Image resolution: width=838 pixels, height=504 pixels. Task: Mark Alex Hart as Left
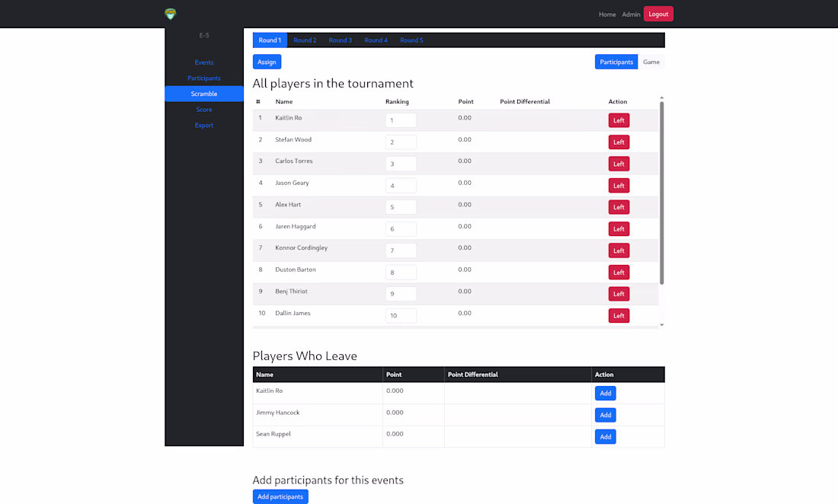619,207
